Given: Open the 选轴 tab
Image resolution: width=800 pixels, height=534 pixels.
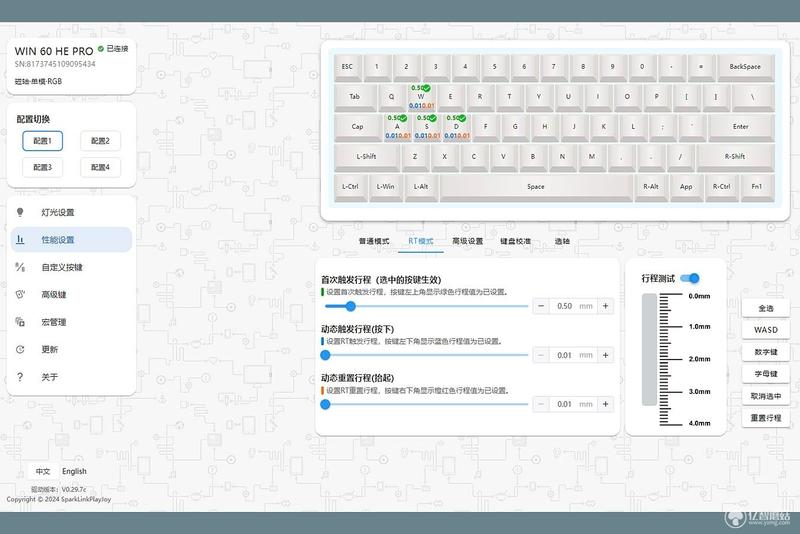Looking at the screenshot, I should pos(562,241).
